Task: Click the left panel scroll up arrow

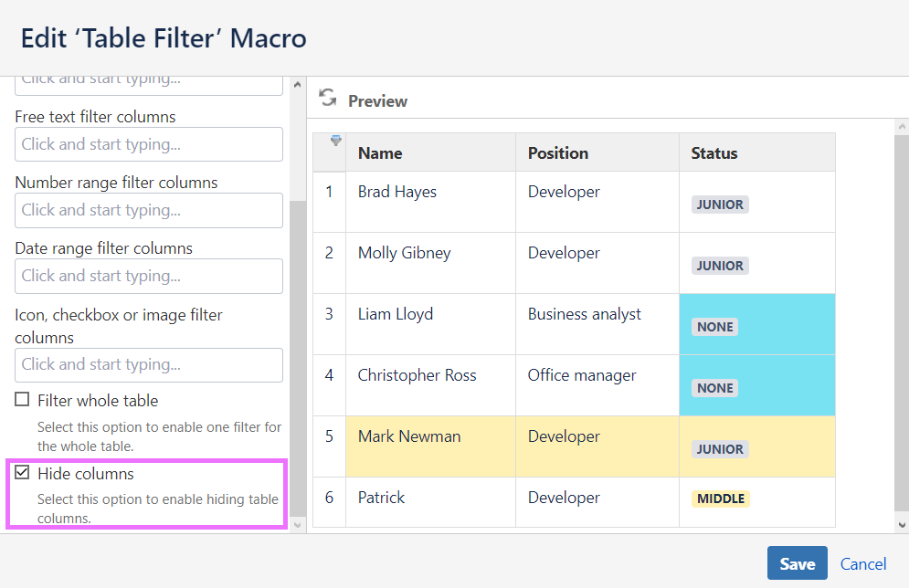Action: 297,85
